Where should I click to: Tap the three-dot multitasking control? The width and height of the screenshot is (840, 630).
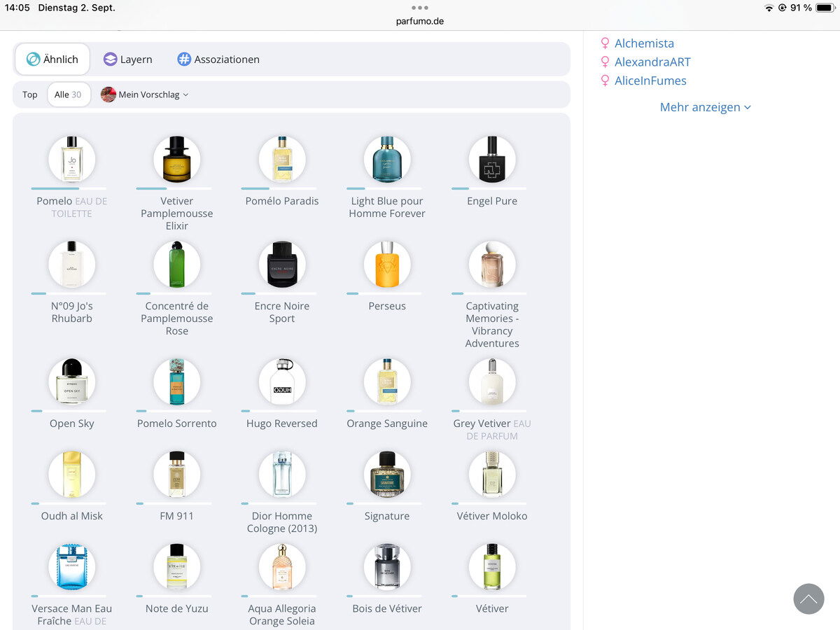click(x=420, y=8)
